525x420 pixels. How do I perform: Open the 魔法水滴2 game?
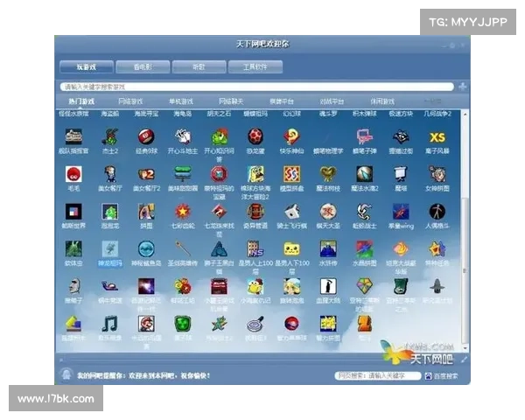point(365,174)
